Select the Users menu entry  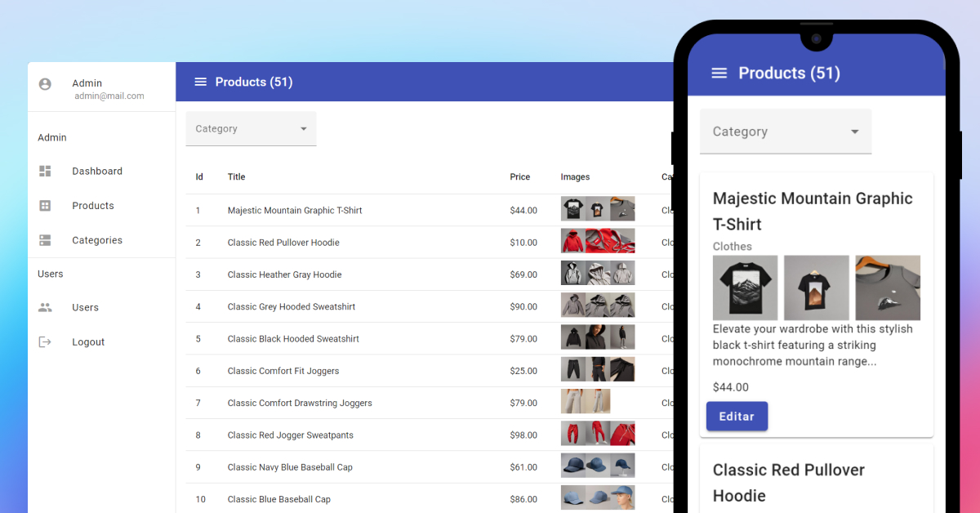[x=85, y=307]
